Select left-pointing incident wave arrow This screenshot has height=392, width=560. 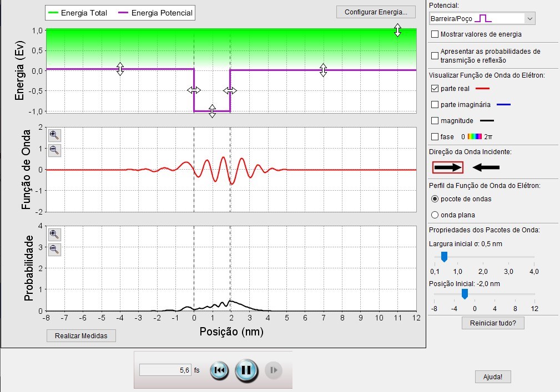click(486, 167)
